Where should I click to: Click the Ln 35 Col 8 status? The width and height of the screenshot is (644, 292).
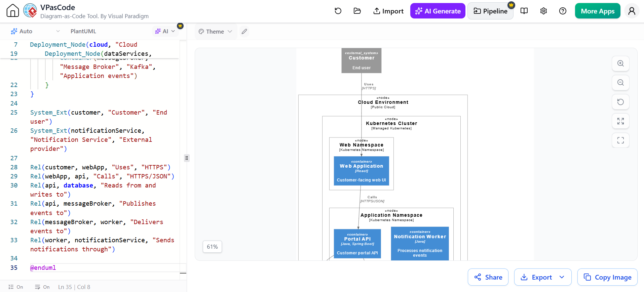74,287
